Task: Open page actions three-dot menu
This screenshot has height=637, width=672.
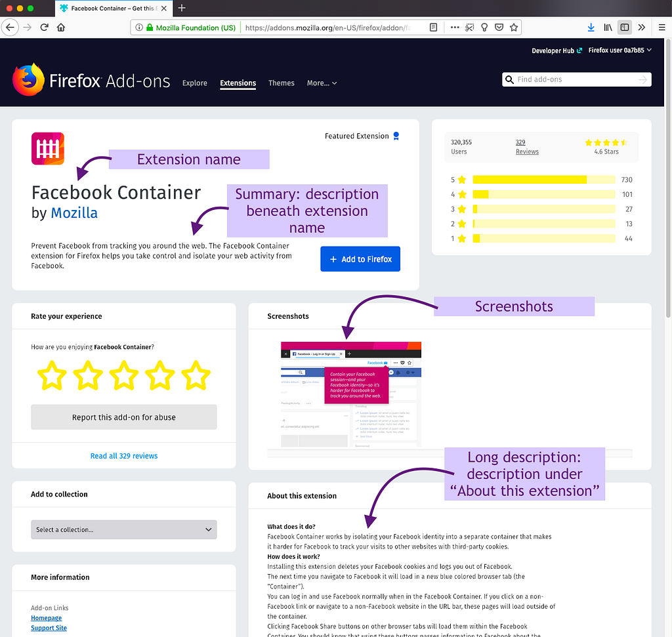Action: (455, 28)
